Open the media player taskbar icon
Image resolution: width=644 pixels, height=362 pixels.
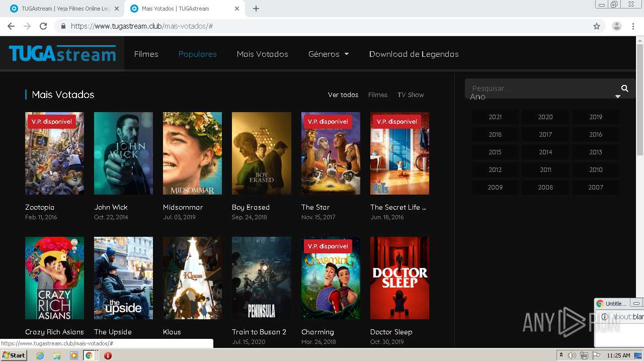point(74,355)
